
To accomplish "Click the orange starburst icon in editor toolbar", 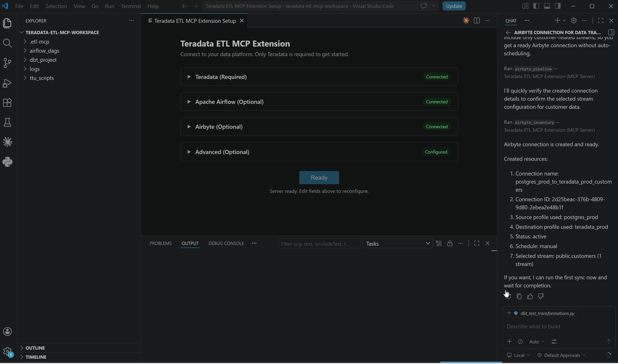I will (466, 21).
